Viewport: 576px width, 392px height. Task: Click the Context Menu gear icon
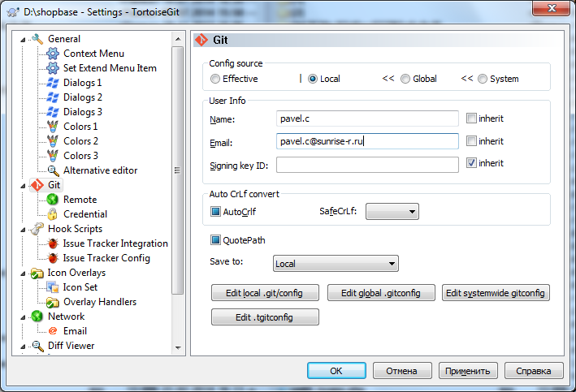[52, 54]
